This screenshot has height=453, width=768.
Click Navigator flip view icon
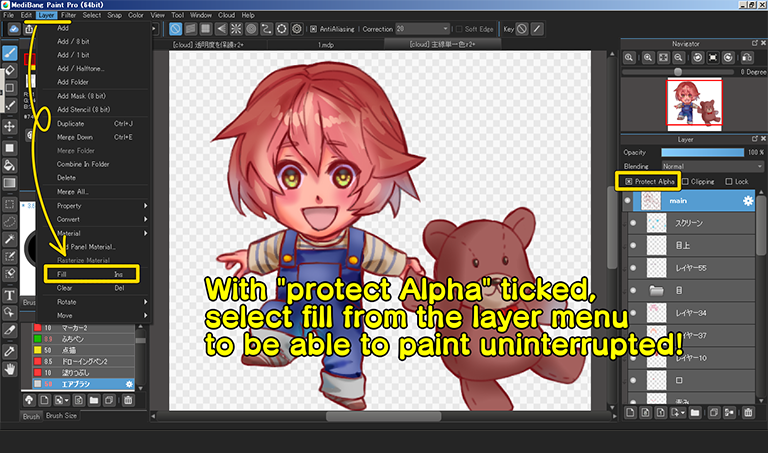click(x=747, y=58)
